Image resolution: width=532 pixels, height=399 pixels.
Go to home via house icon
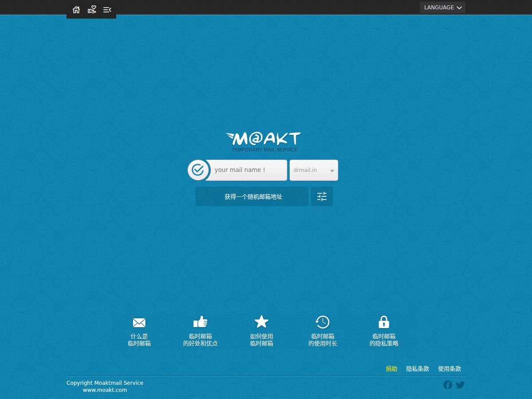[x=76, y=10]
